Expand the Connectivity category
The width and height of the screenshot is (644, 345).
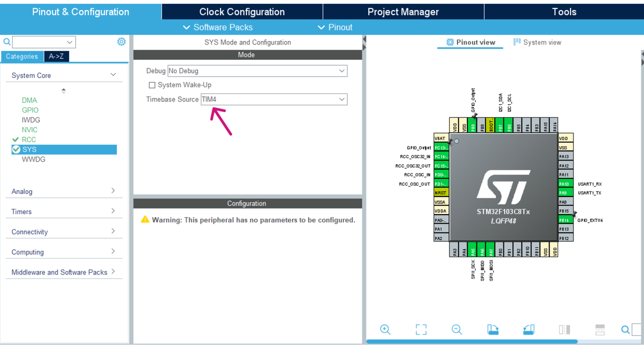(113, 231)
